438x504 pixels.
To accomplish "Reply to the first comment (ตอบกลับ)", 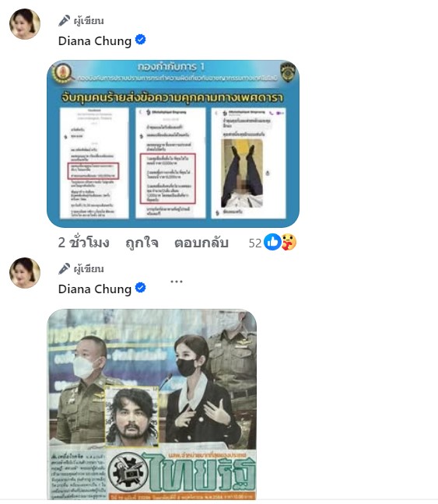I will [x=201, y=243].
